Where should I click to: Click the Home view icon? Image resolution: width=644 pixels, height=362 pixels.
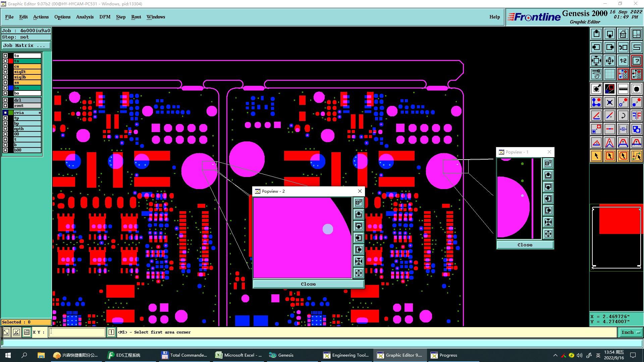tap(623, 34)
